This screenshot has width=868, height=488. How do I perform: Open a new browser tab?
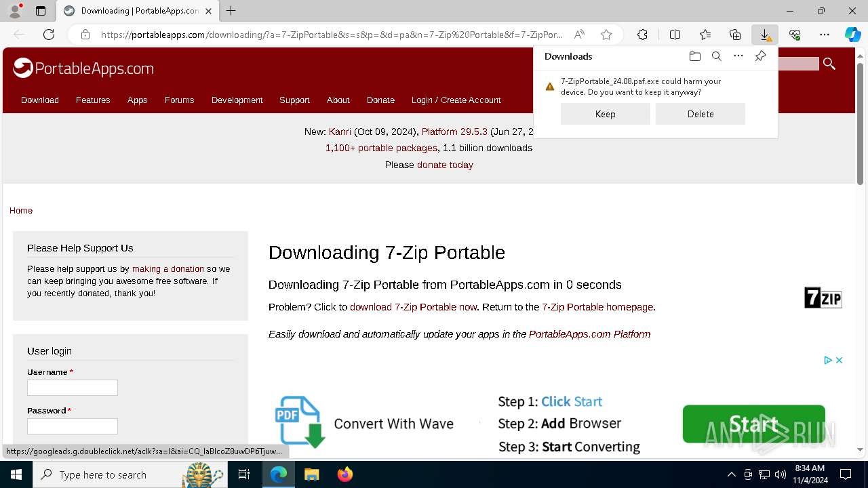coord(231,11)
